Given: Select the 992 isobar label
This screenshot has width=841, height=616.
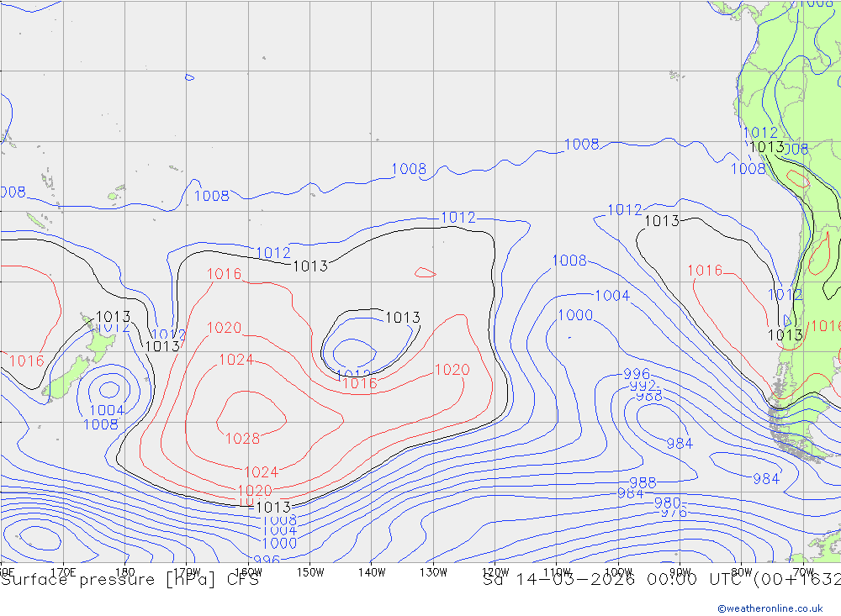Looking at the screenshot, I should point(643,386).
